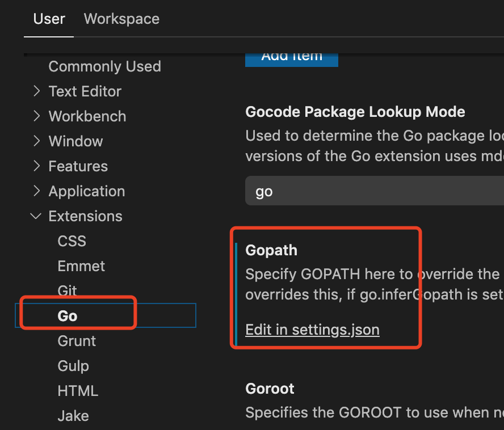Image resolution: width=504 pixels, height=430 pixels.
Task: Open Git extension settings
Action: coord(68,291)
